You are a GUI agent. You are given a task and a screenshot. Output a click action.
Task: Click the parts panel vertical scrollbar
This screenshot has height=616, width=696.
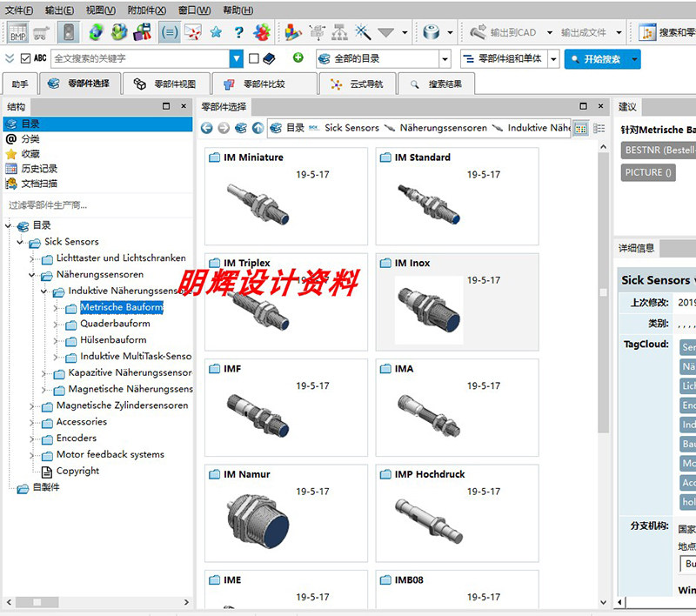pyautogui.click(x=603, y=293)
